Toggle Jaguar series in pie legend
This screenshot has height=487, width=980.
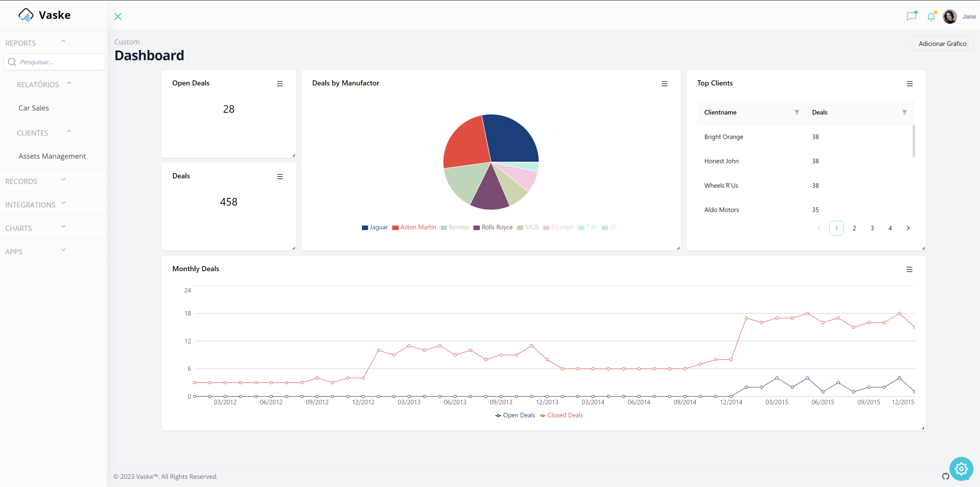click(x=375, y=227)
